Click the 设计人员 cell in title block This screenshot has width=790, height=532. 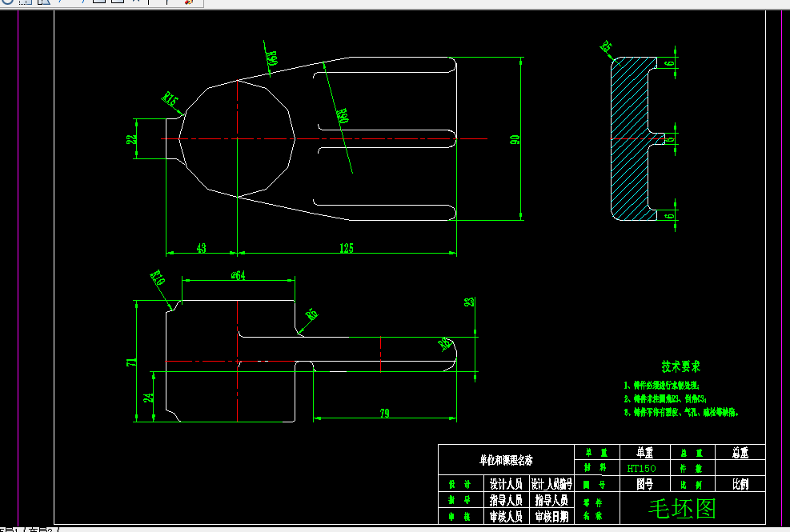[x=507, y=484]
